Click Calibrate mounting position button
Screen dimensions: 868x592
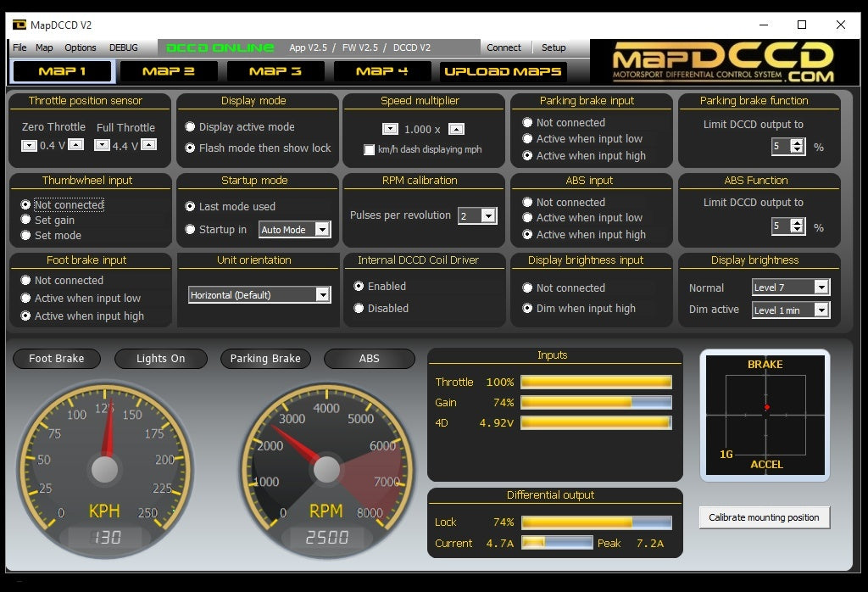click(764, 517)
